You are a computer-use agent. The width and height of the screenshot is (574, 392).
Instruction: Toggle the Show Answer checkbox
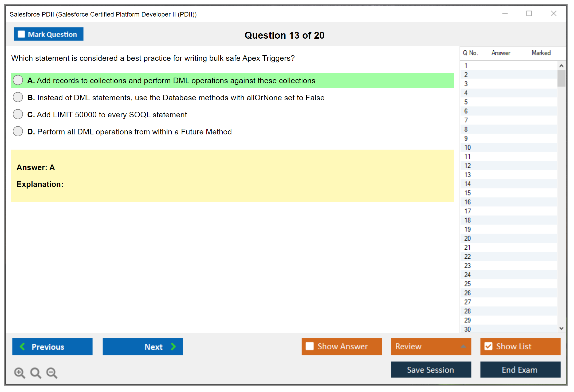coord(310,346)
